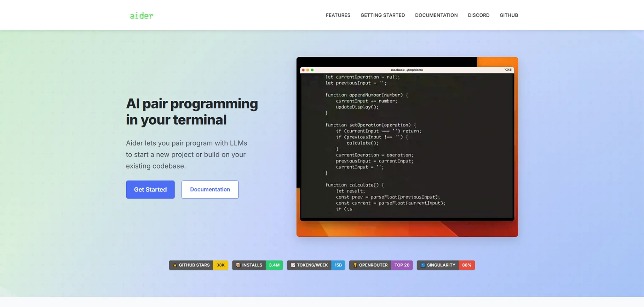Click the Installs 3.4M badge

(258, 265)
